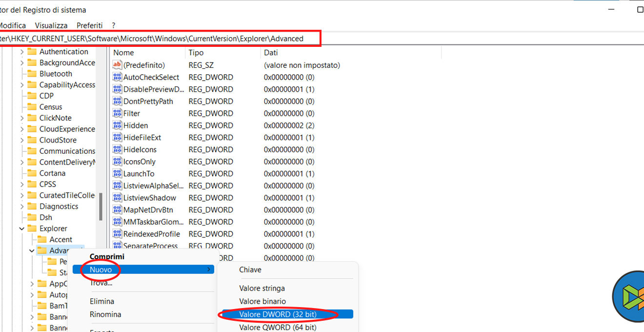Screen dimensions: 644x332
Task: Open the Visualizza menu
Action: point(51,25)
